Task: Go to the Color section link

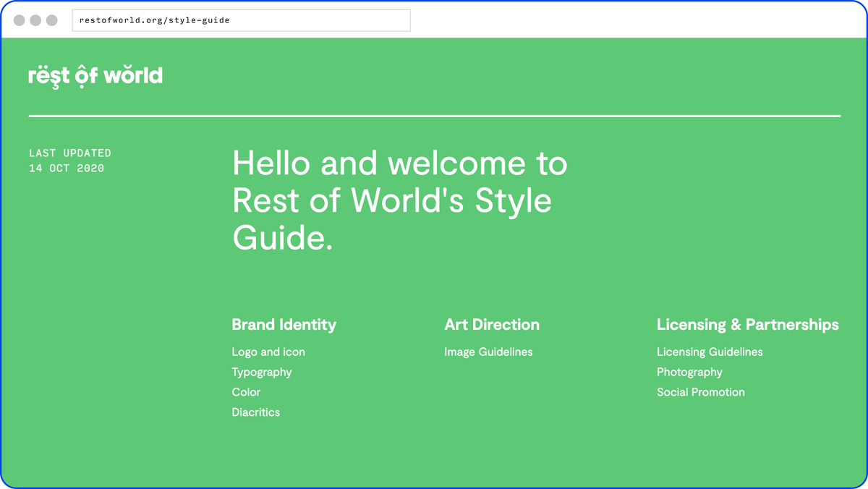Action: tap(246, 392)
